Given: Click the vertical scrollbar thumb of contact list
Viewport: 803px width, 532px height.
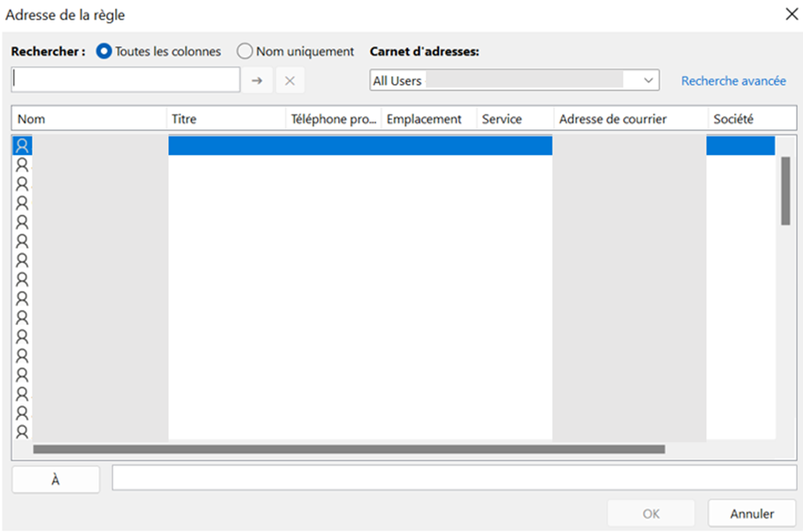Looking at the screenshot, I should pyautogui.click(x=785, y=191).
